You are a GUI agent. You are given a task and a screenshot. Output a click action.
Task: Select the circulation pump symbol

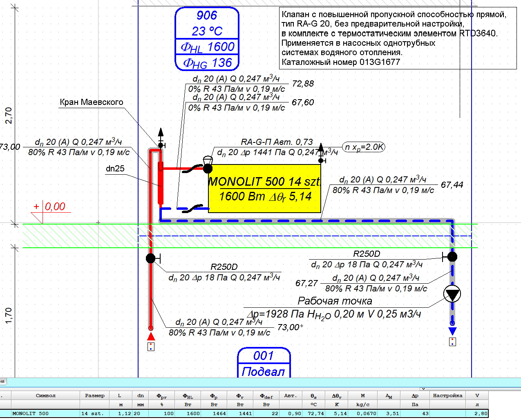coord(452,294)
